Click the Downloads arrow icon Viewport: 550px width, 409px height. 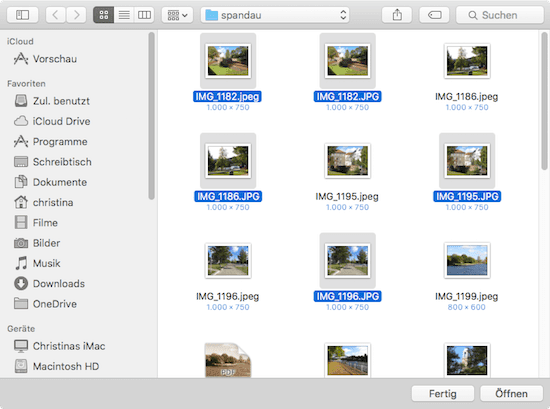(x=21, y=283)
